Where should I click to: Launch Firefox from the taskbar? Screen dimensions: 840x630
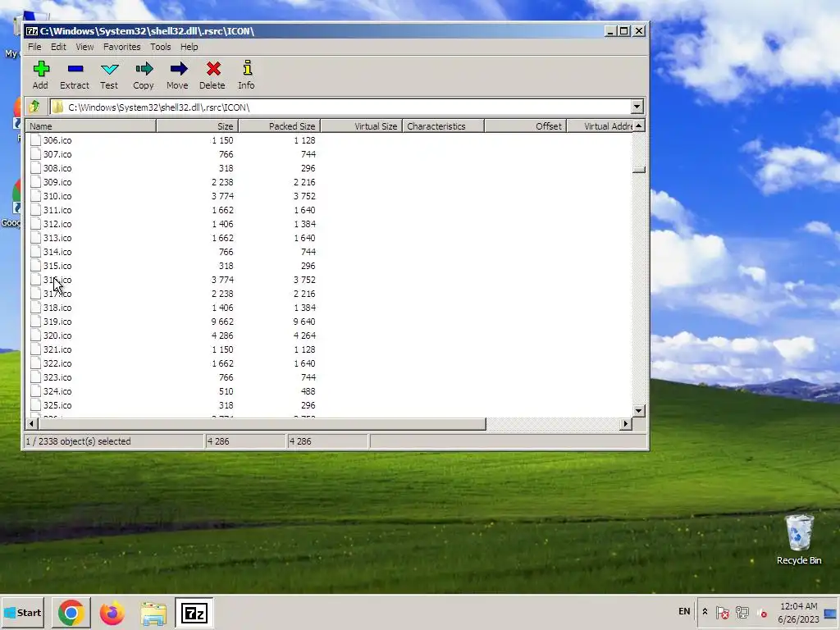click(112, 612)
